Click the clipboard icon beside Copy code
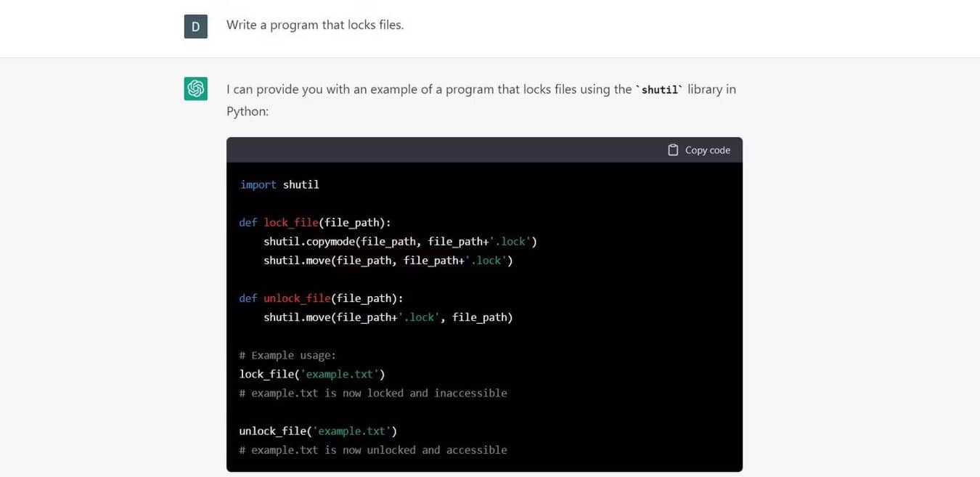This screenshot has width=980, height=477. [673, 150]
